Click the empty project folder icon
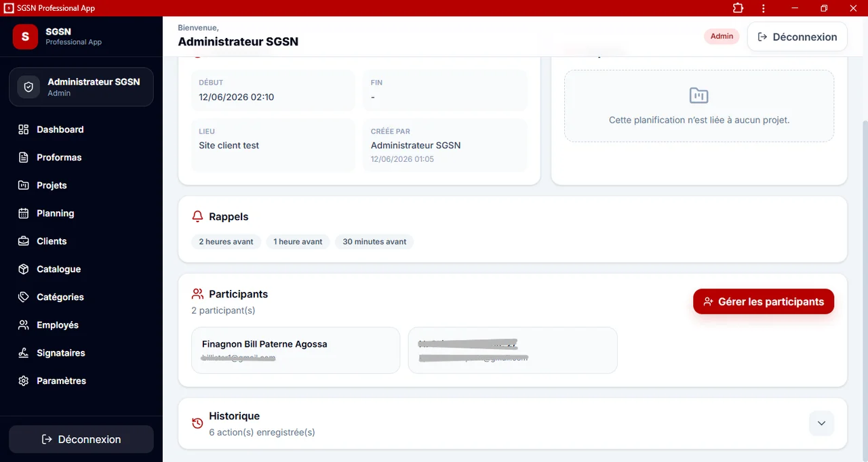 tap(698, 96)
